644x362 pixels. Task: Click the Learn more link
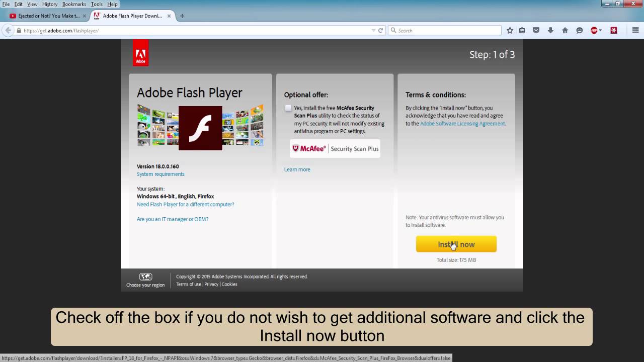point(297,169)
